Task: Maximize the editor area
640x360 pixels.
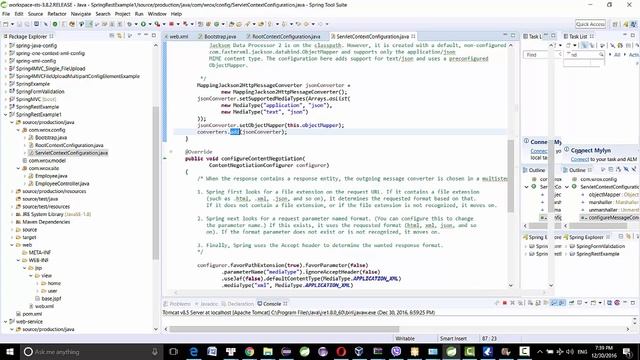Action: pos(513,36)
